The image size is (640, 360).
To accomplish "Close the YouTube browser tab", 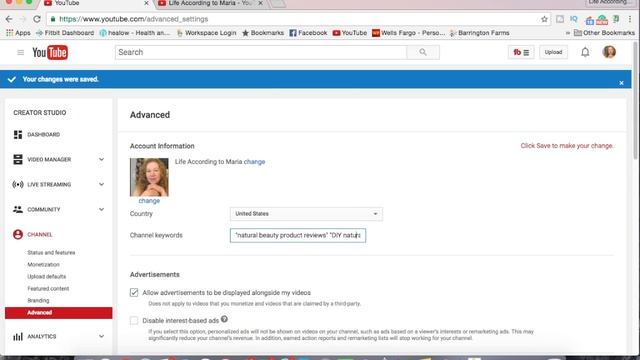I will (x=146, y=3).
